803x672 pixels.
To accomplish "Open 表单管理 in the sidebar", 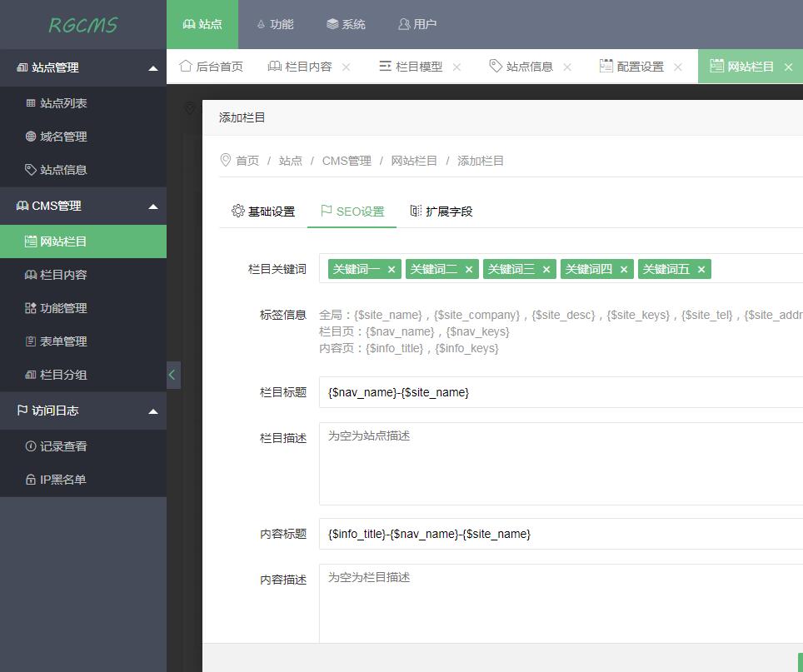I will click(83, 341).
